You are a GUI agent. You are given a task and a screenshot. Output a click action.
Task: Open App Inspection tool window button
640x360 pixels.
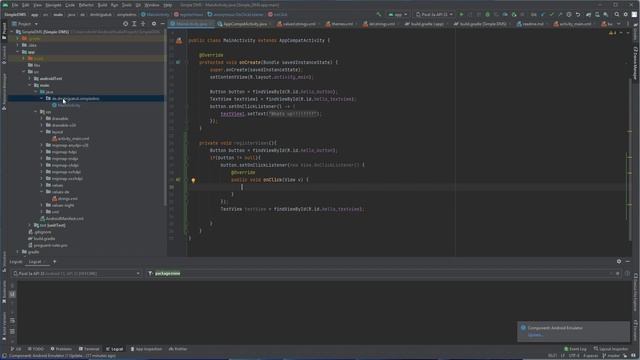[x=146, y=349]
